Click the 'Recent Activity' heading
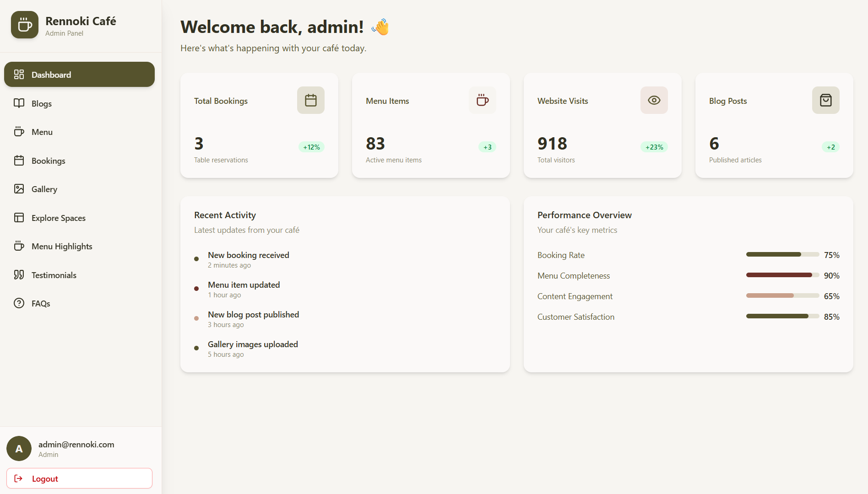The width and height of the screenshot is (868, 494). [x=225, y=215]
